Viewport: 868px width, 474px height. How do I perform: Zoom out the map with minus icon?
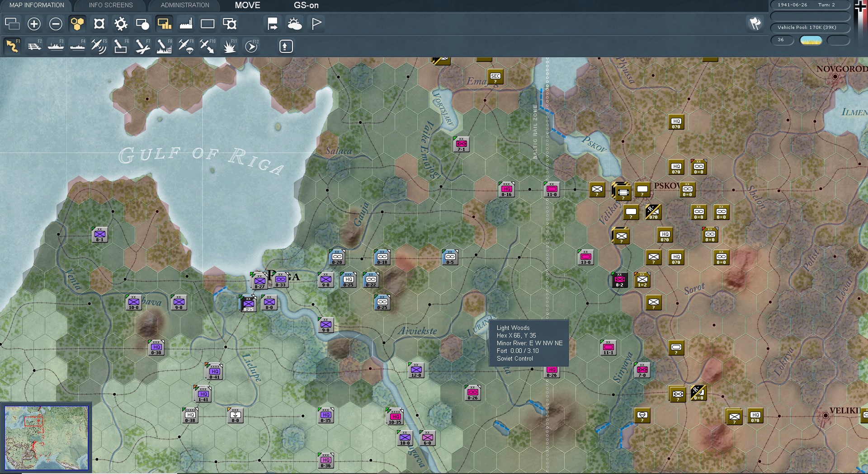56,24
